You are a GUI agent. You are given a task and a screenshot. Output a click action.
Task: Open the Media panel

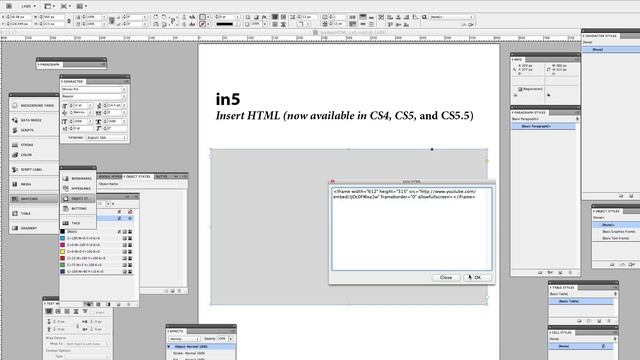pos(34,184)
